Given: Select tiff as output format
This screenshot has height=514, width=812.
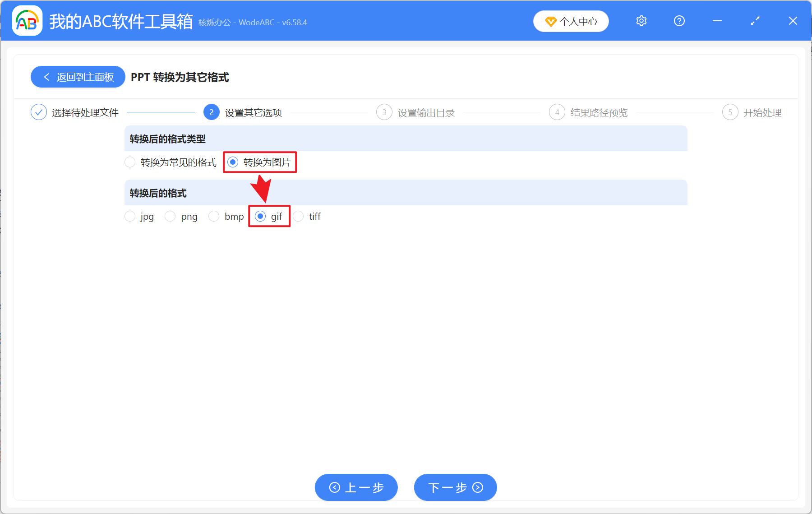Looking at the screenshot, I should pyautogui.click(x=299, y=216).
